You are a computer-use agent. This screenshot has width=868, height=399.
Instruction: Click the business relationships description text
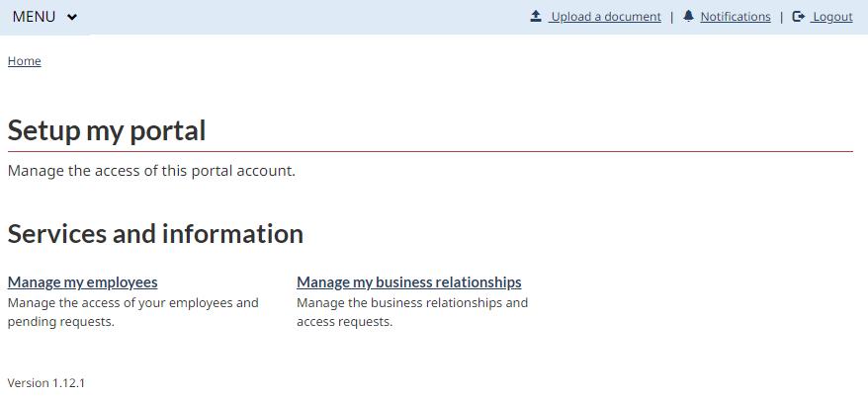pyautogui.click(x=412, y=312)
